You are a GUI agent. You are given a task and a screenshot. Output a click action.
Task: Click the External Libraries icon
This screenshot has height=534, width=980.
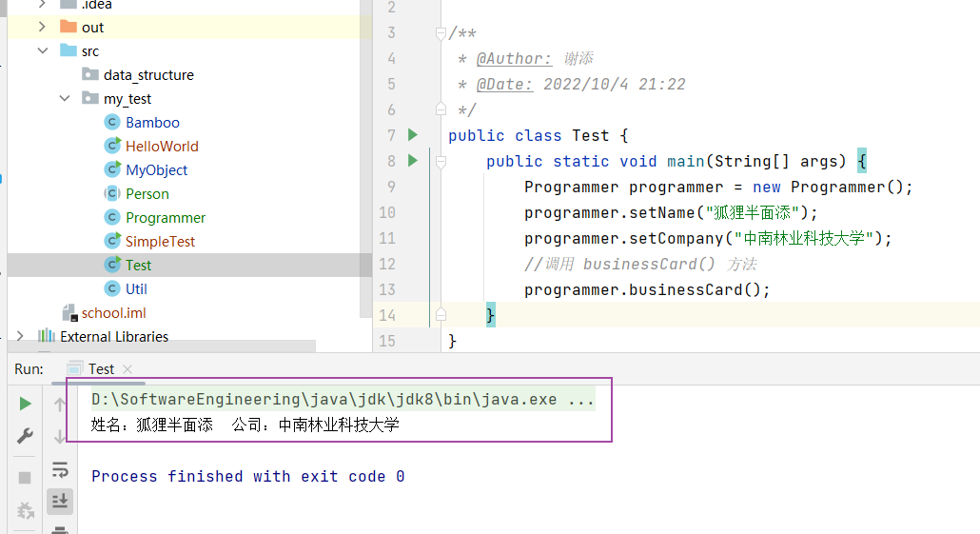47,336
